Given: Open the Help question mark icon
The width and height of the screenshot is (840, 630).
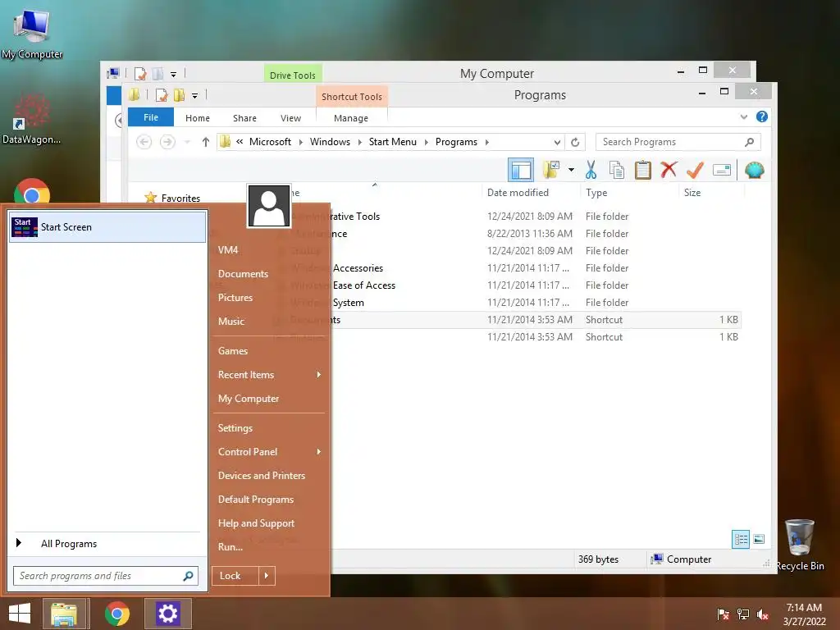Looking at the screenshot, I should coord(762,116).
